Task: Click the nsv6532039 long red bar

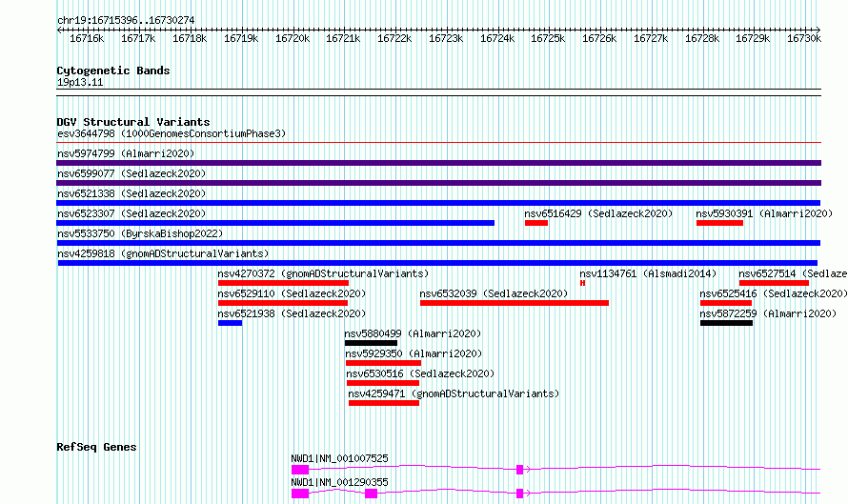Action: click(515, 303)
